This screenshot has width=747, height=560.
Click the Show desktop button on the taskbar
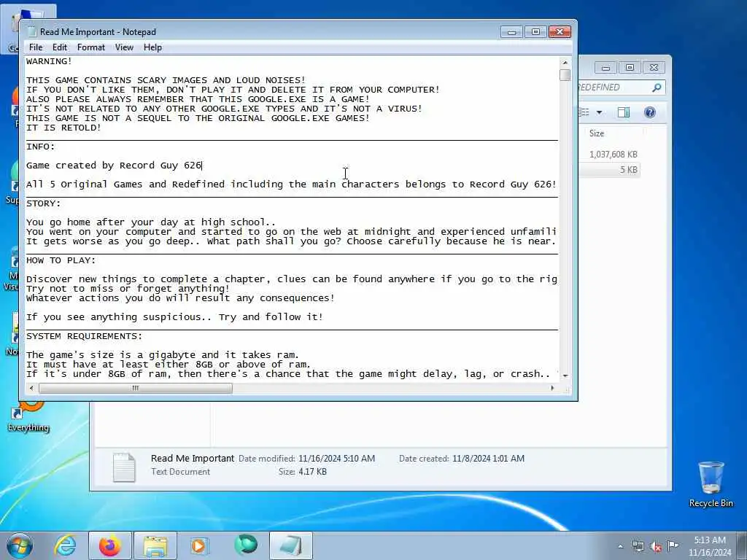[x=742, y=545]
